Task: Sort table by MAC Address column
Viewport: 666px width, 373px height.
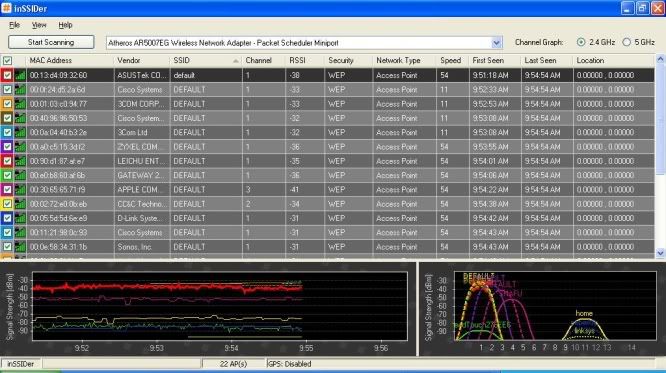Action: 70,61
